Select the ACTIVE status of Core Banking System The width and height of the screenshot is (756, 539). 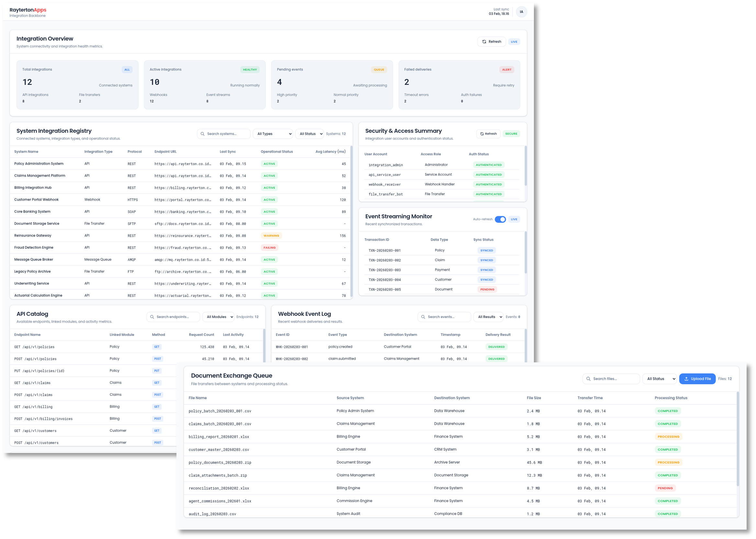point(269,211)
